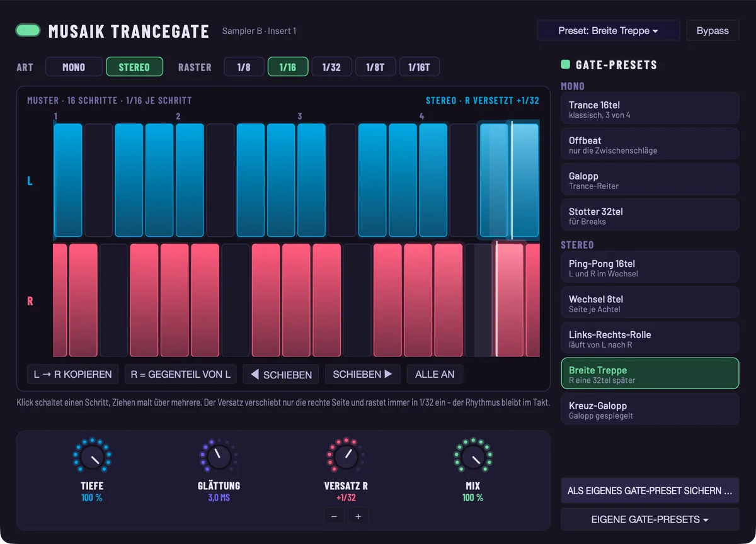Viewport: 756px width, 544px height.
Task: Click the pink R channel label
Action: (x=30, y=301)
